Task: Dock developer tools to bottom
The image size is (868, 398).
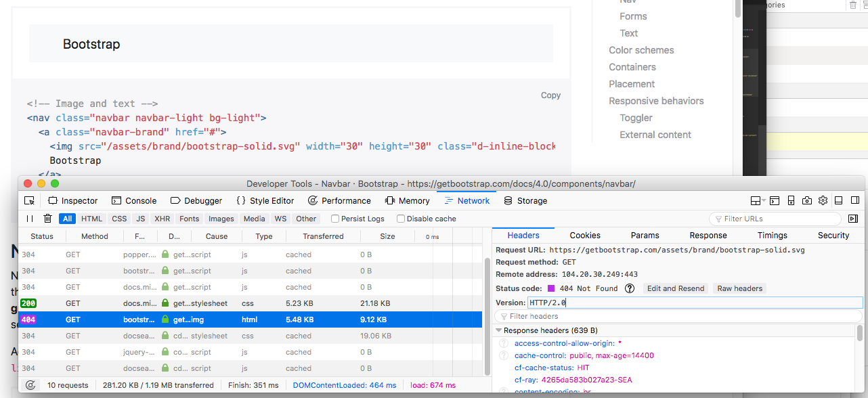Action: point(838,201)
